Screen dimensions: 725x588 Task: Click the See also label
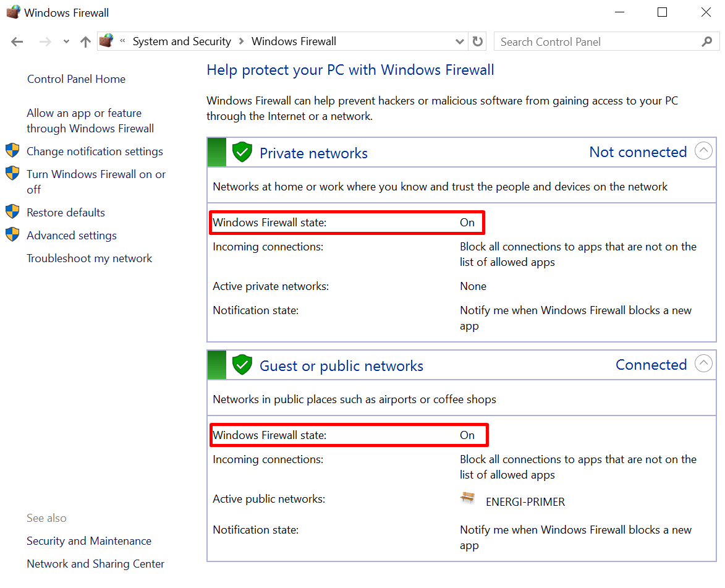46,518
